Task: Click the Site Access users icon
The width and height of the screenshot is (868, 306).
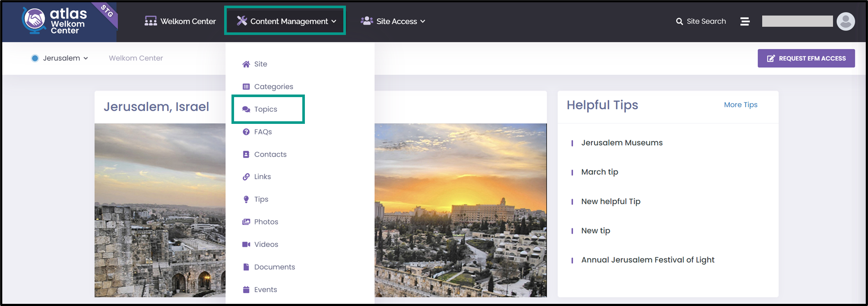Action: [x=367, y=21]
